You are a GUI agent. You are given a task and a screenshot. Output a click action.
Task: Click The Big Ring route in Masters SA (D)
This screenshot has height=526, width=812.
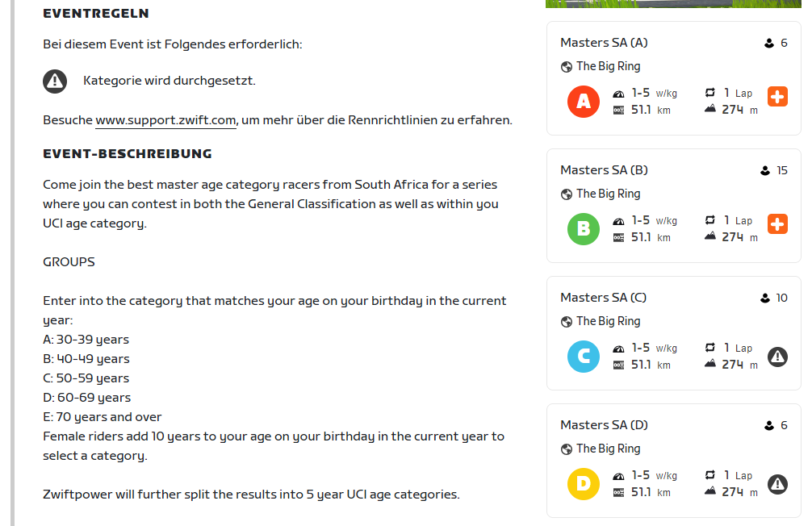(x=608, y=449)
